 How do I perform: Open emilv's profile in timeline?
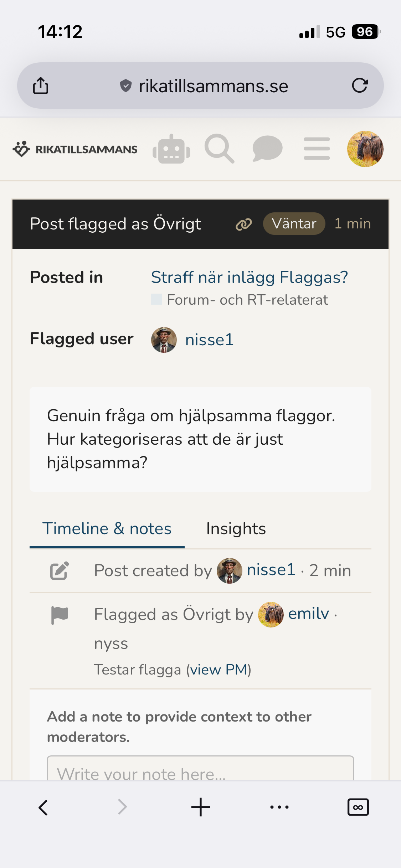(308, 614)
